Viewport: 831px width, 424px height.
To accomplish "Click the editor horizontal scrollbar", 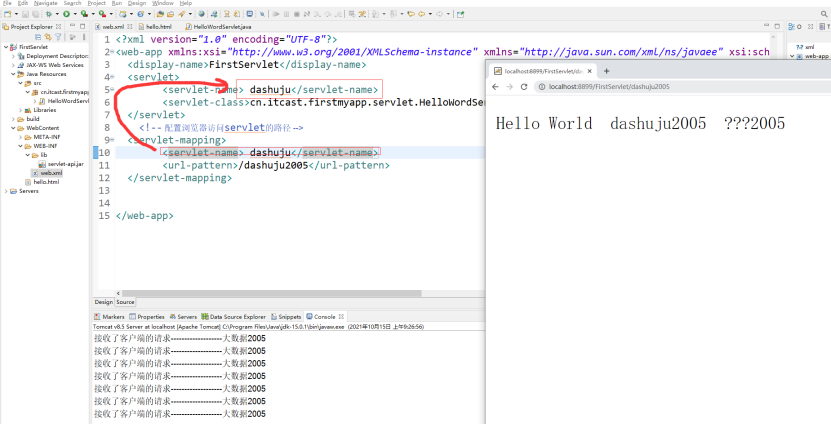I will click(x=271, y=293).
